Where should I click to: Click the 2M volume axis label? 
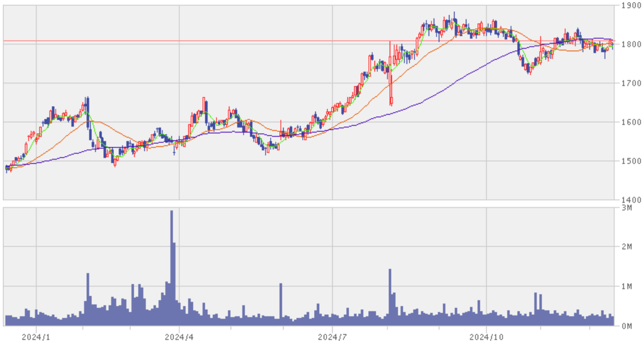pyautogui.click(x=627, y=247)
